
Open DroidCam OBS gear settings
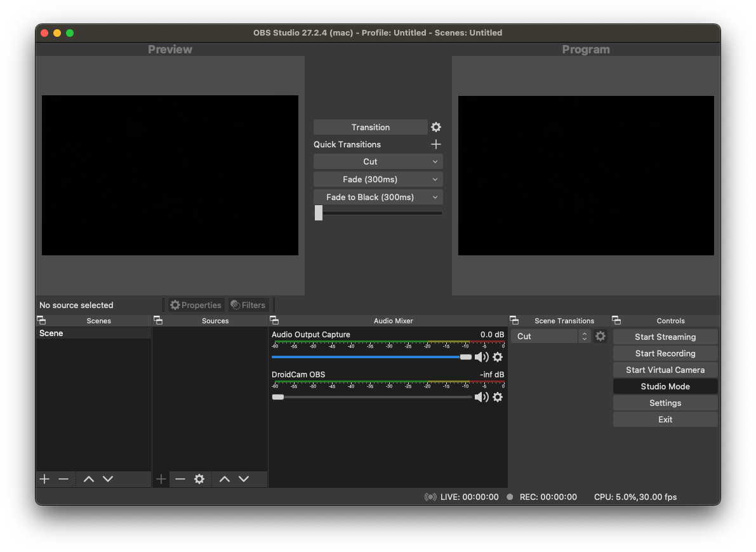click(498, 397)
